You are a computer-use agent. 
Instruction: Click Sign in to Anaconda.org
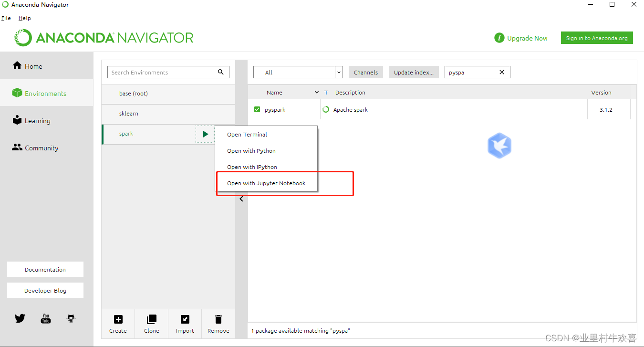point(597,38)
